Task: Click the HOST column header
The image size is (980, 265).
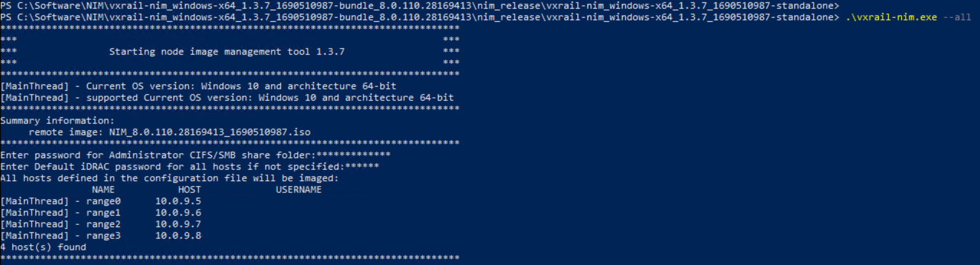Action: tap(189, 189)
